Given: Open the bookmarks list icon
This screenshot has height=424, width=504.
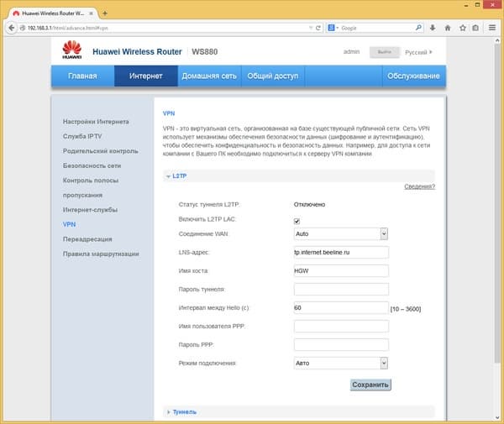Looking at the screenshot, I should (475, 28).
